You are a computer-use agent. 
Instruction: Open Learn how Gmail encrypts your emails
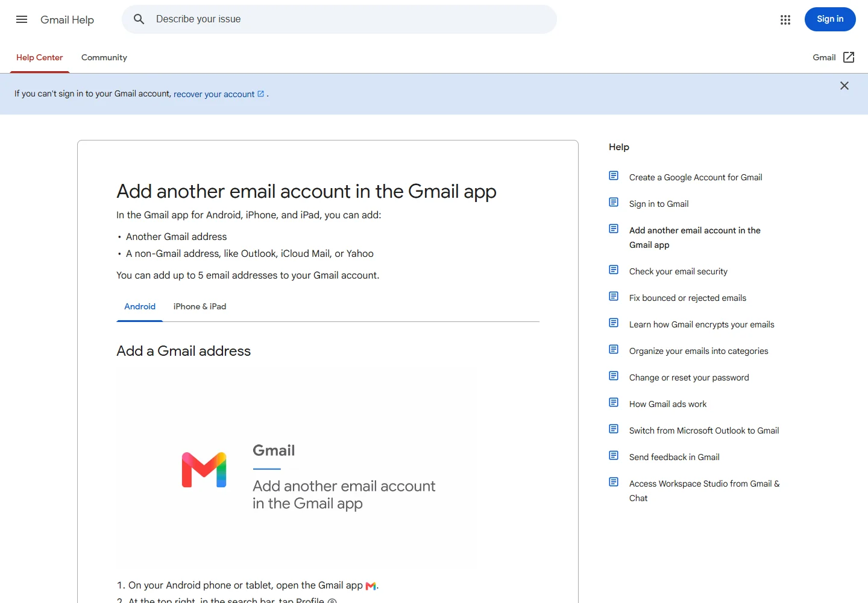pos(702,324)
